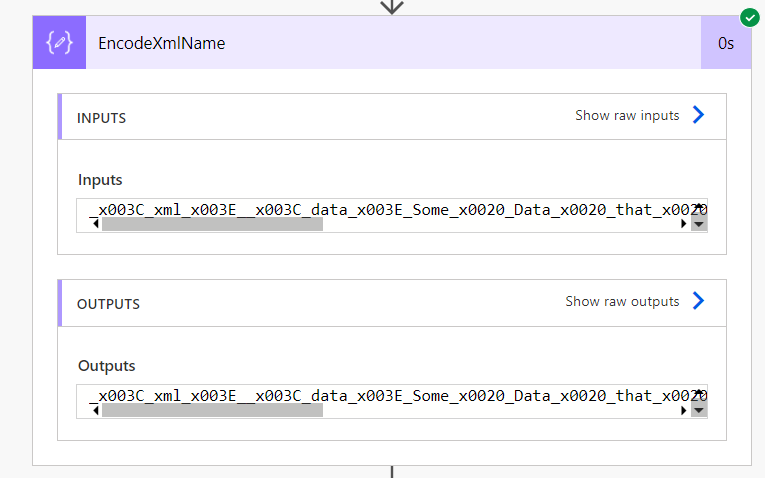This screenshot has width=765, height=478.
Task: Click the INPUTS section heading
Action: tap(101, 118)
